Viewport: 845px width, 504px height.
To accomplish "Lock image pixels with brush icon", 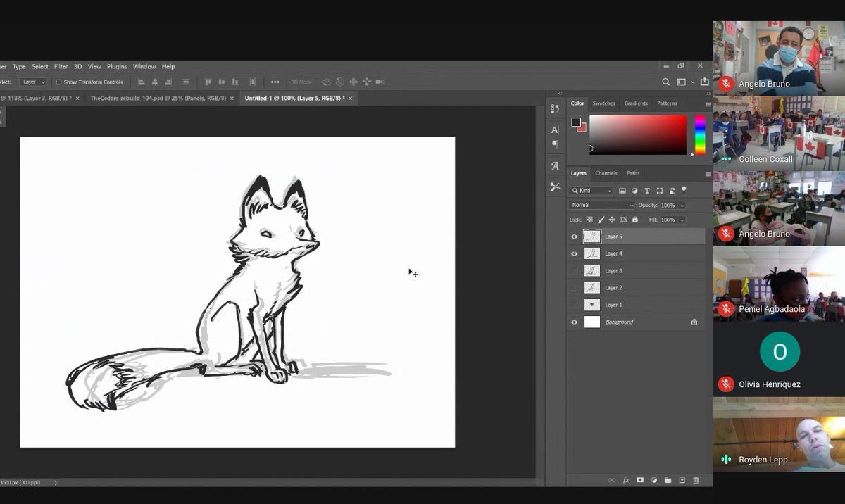I will pyautogui.click(x=601, y=220).
